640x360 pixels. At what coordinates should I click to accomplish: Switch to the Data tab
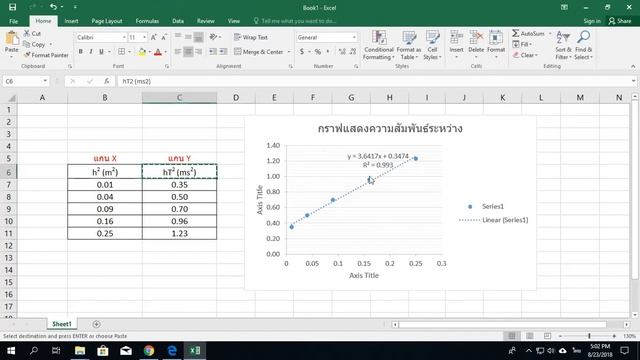tap(178, 21)
